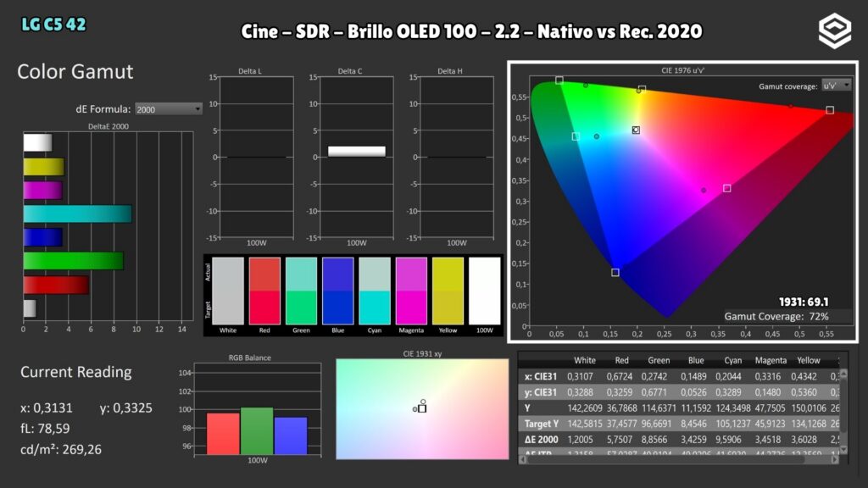Select the Cyan target color swatch

pyautogui.click(x=374, y=308)
